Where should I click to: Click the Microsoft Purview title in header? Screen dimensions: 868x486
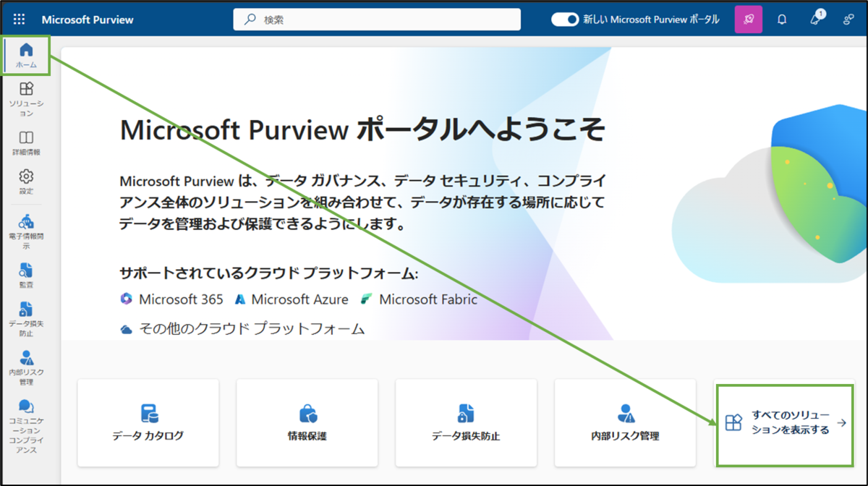point(88,20)
